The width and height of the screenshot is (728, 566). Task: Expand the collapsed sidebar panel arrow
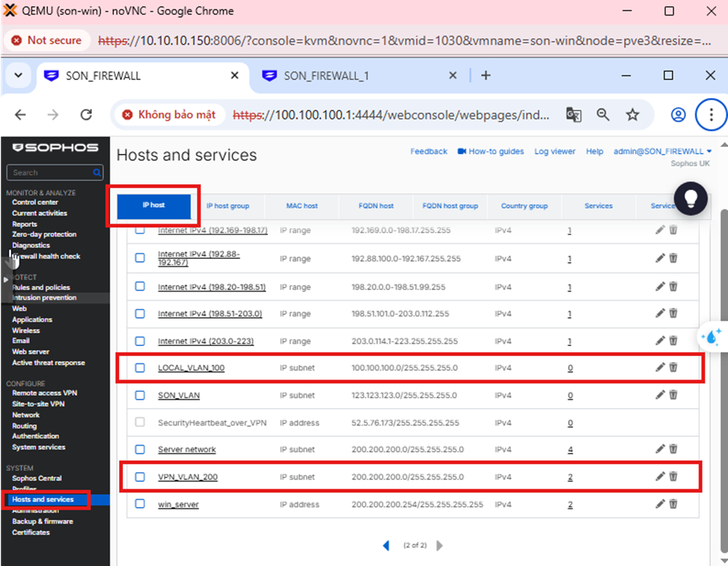point(6,278)
